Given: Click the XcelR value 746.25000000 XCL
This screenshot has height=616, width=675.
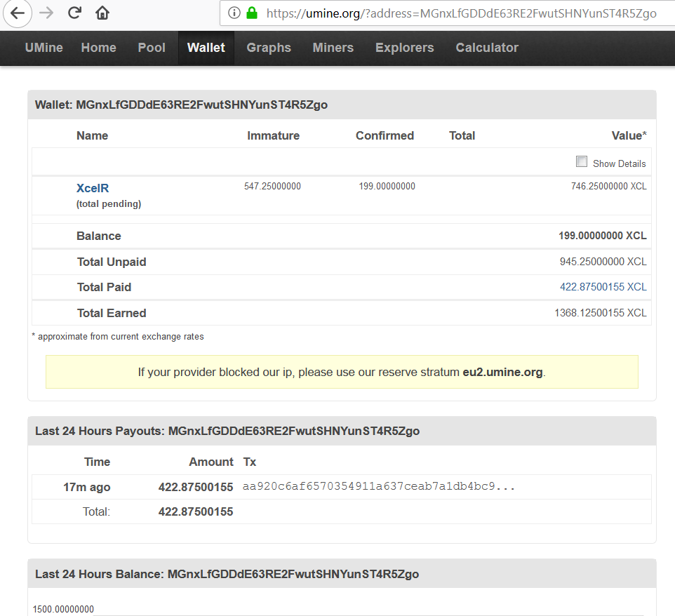Looking at the screenshot, I should [609, 187].
